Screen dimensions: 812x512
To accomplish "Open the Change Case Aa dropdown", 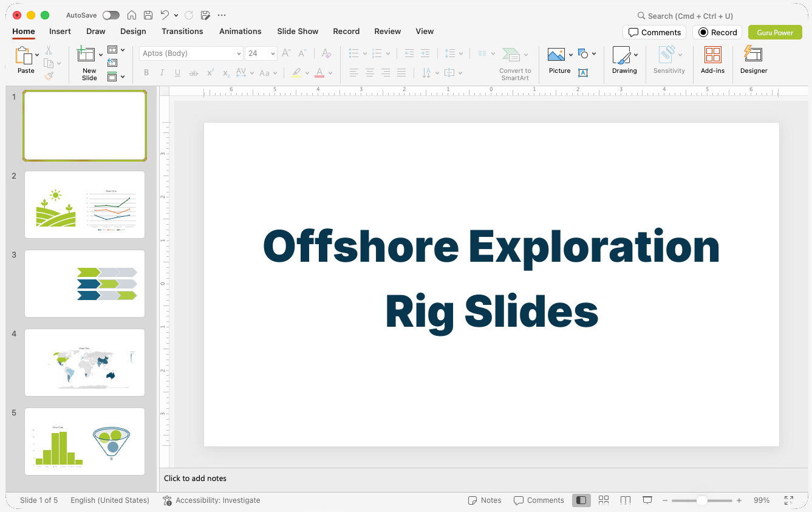I will [x=268, y=73].
